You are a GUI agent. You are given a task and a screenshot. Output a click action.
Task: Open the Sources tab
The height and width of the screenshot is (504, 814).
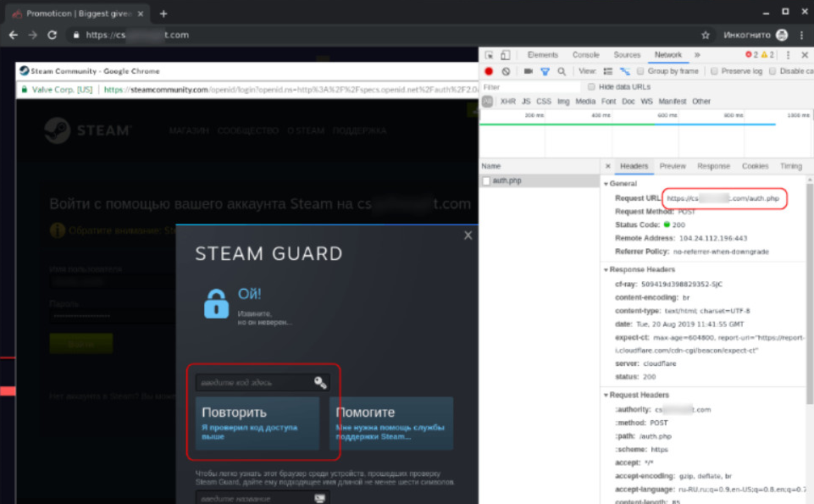[627, 54]
